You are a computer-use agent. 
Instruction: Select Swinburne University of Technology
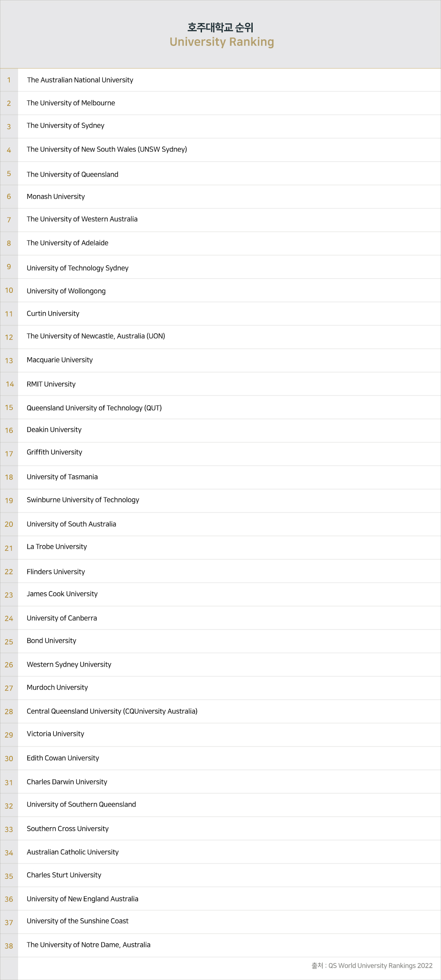pos(83,500)
